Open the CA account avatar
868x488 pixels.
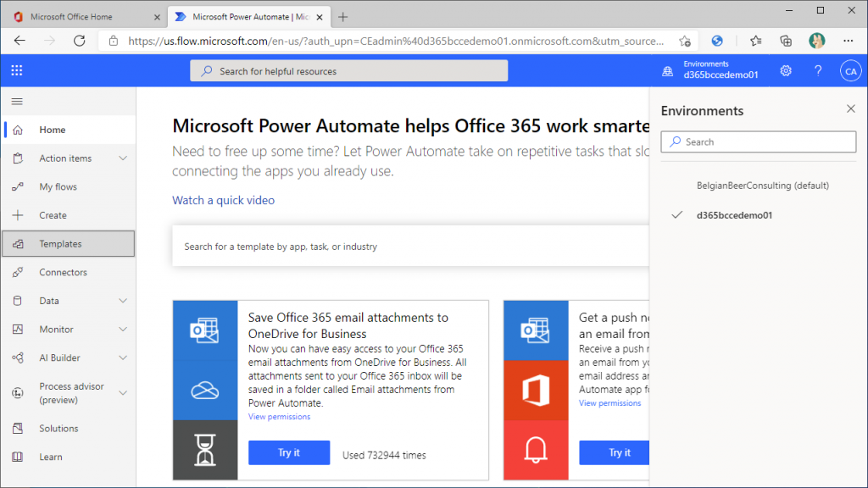point(850,71)
